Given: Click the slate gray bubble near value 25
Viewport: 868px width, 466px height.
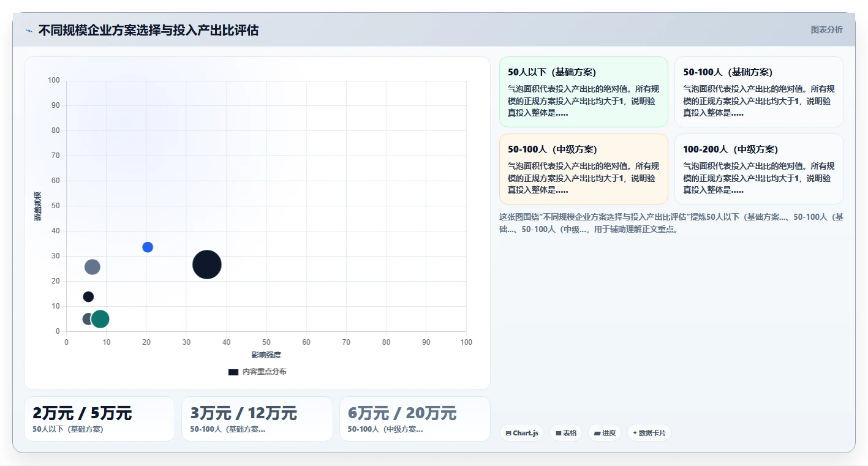Looking at the screenshot, I should click(92, 266).
